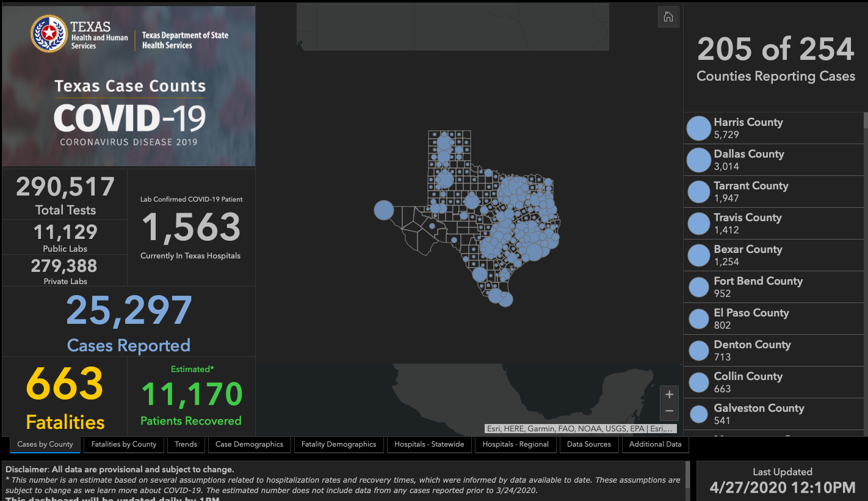Open the Case Demographics tab
Screen dimensions: 868x501
click(x=249, y=444)
